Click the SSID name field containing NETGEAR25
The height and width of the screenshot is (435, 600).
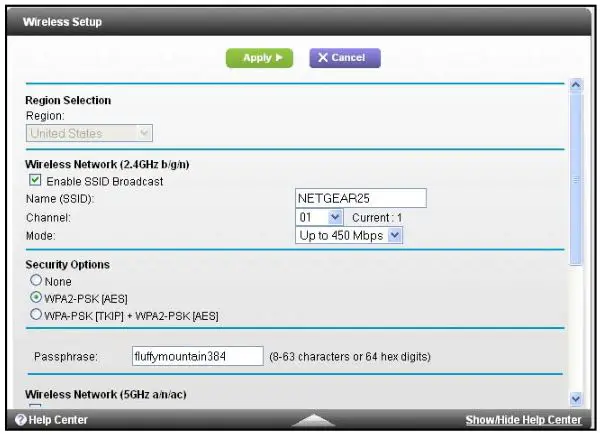pos(361,198)
